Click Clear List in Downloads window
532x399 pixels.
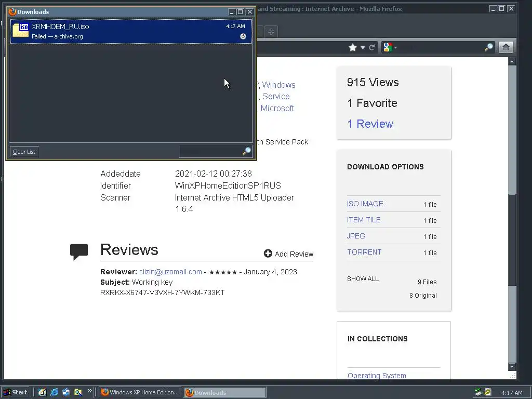pyautogui.click(x=24, y=152)
